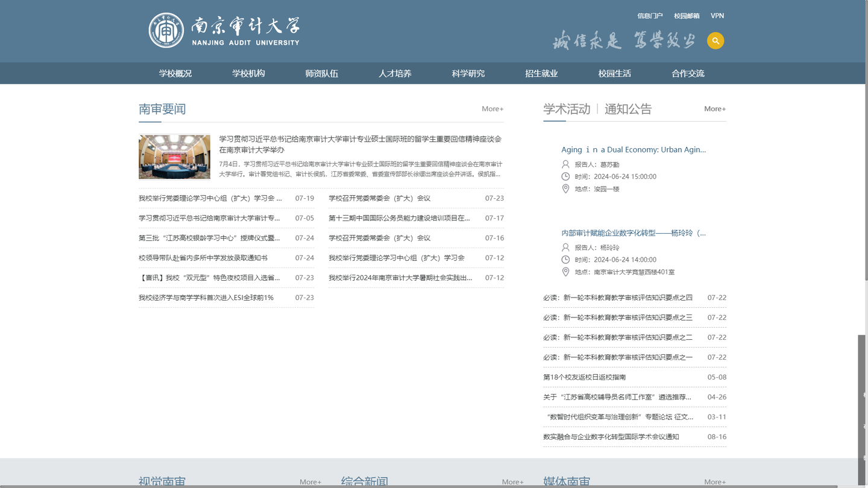Image resolution: width=868 pixels, height=488 pixels.
Task: Click More+ beside 南审要闻
Action: (492, 109)
